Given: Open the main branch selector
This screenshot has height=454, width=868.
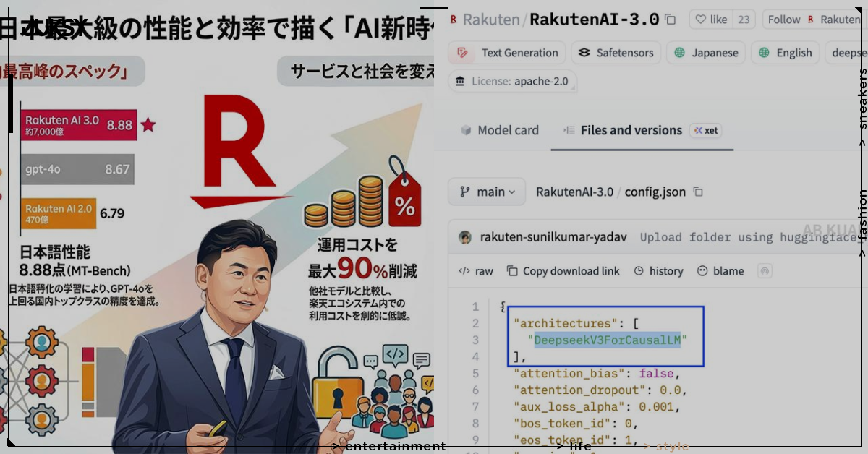Looking at the screenshot, I should point(486,192).
